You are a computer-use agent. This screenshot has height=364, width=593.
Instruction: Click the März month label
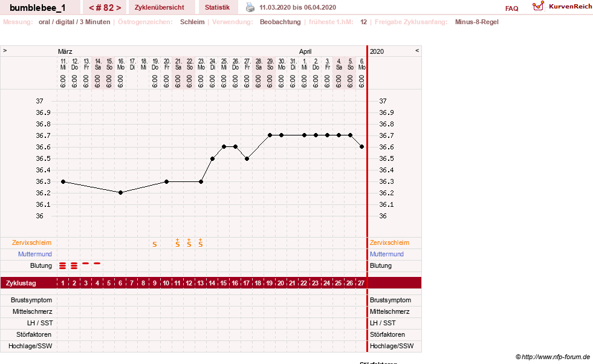pos(65,51)
